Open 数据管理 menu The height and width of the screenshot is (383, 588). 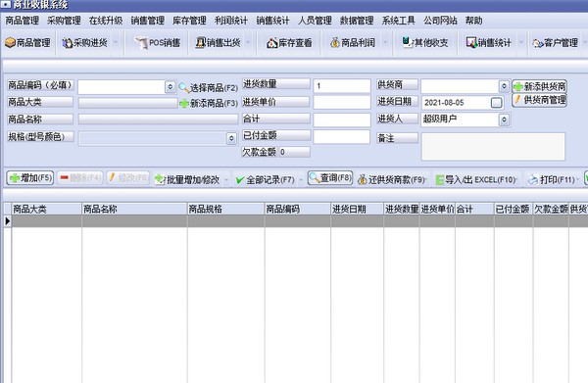tap(357, 21)
